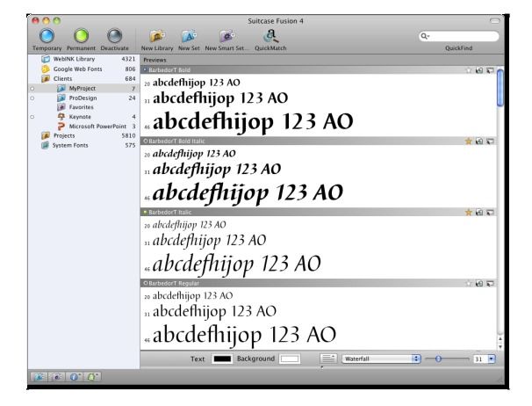Select the BarbedorT Bold Italic header bar
Image resolution: width=532 pixels, height=406 pixels.
pos(319,141)
